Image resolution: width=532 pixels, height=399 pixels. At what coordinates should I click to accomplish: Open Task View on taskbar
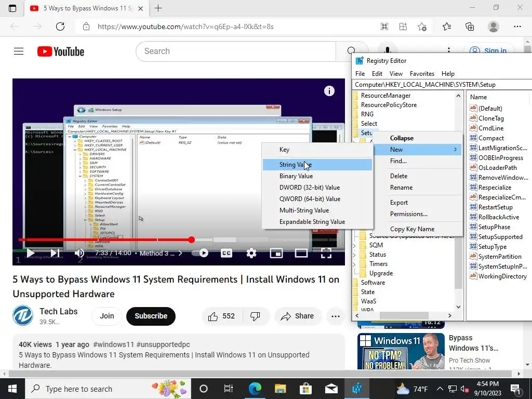(x=229, y=389)
